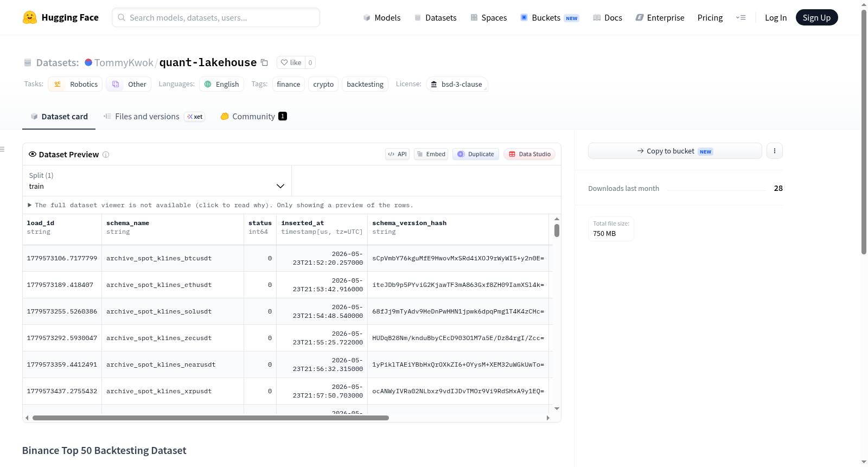Open the collapsed sidebar menu icon
Screen dimensions: 868x467
coord(3,149)
